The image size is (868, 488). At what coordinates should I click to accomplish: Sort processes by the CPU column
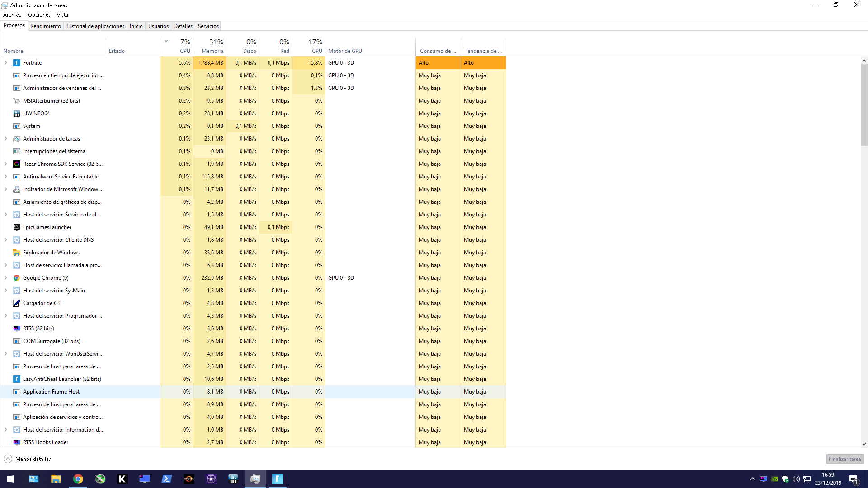(177, 46)
